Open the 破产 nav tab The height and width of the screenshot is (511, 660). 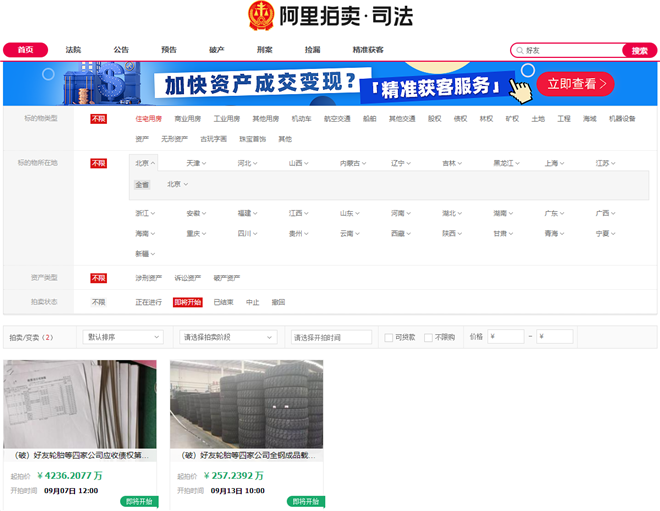pyautogui.click(x=217, y=50)
